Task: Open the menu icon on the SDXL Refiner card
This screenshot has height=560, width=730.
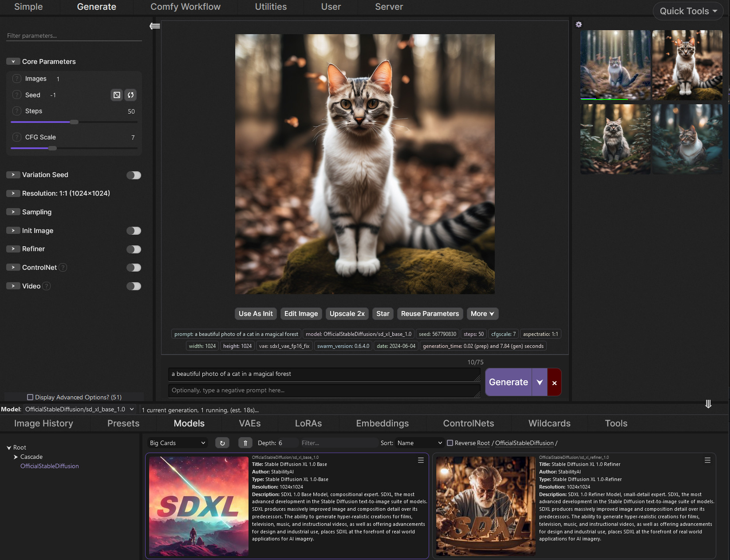Action: click(x=707, y=460)
